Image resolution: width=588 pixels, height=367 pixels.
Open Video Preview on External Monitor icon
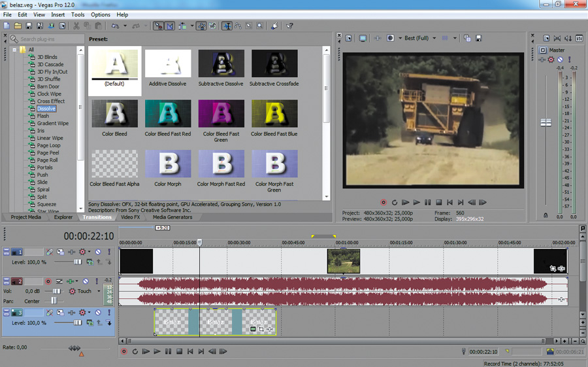click(363, 38)
